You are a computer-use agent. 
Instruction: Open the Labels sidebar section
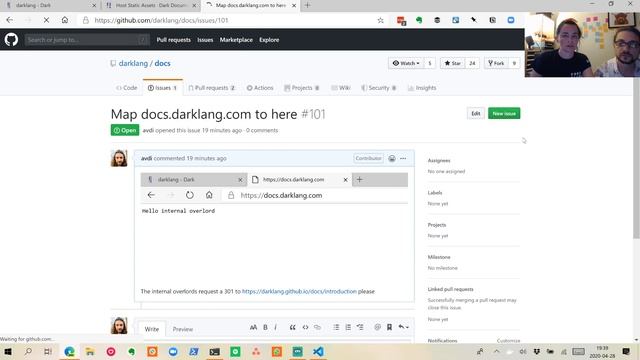tap(435, 193)
